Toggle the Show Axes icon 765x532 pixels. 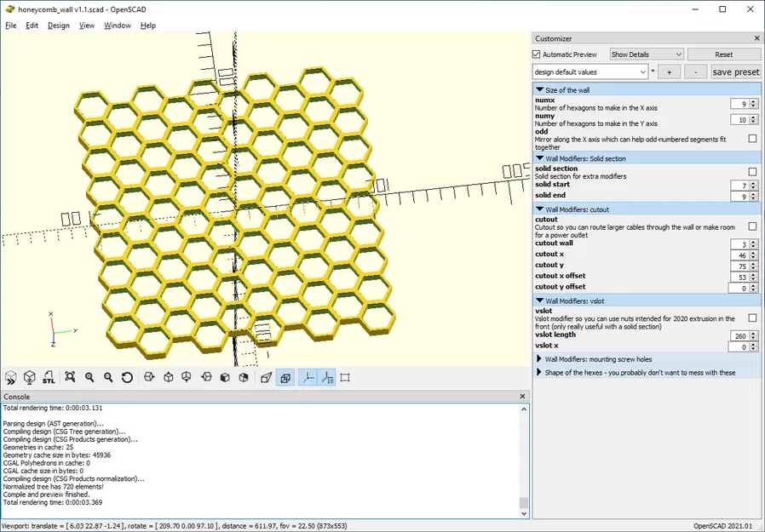(x=303, y=377)
